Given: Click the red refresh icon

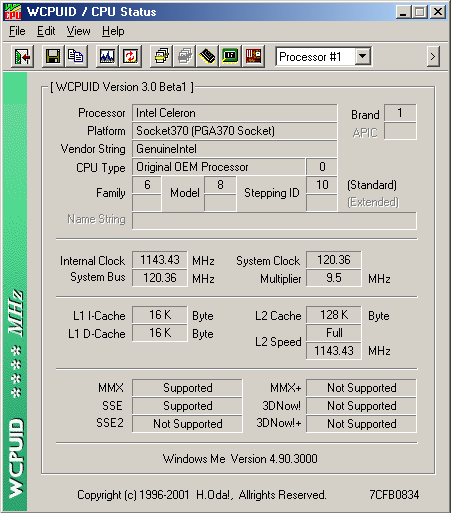Looking at the screenshot, I should (x=130, y=57).
